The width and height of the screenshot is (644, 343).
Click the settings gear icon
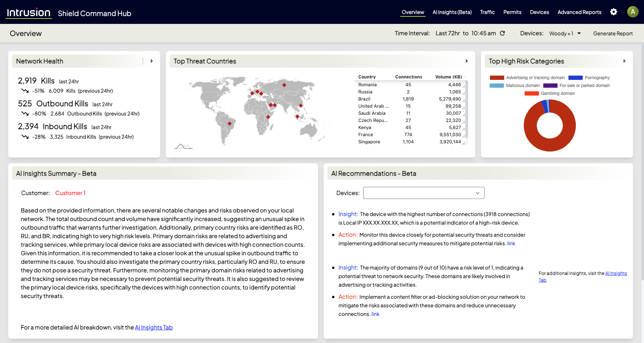point(614,12)
